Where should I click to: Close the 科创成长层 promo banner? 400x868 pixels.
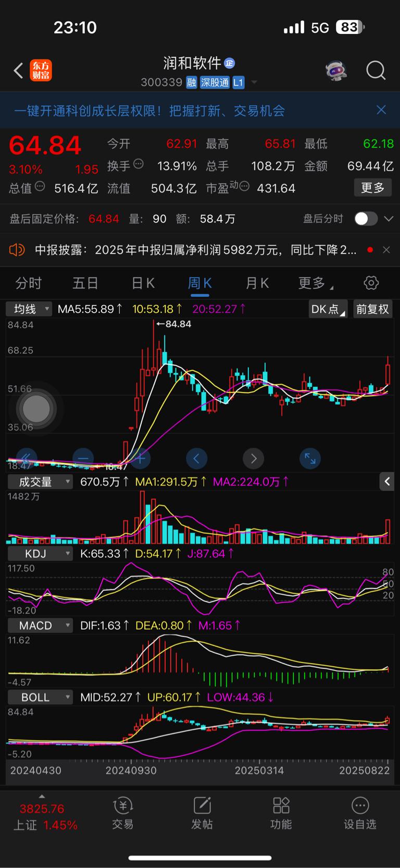click(381, 109)
